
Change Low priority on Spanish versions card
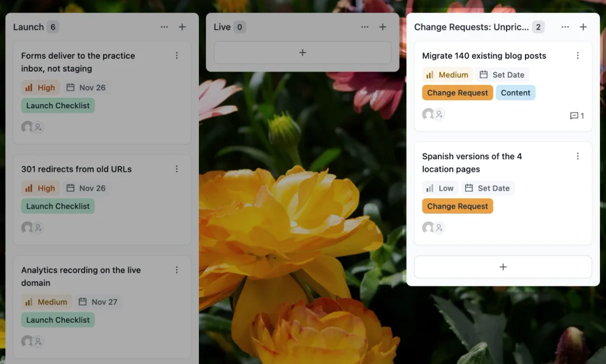(440, 188)
